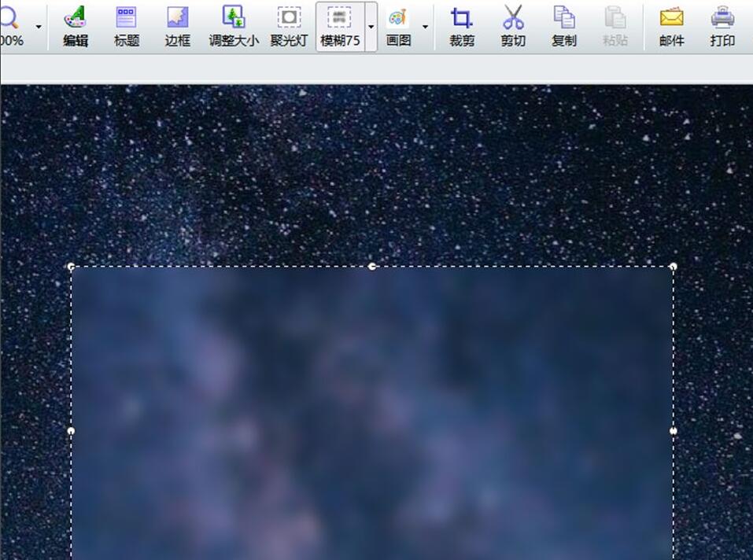Click the 剪切 (Cut) scissors icon
753x560 pixels.
(513, 17)
